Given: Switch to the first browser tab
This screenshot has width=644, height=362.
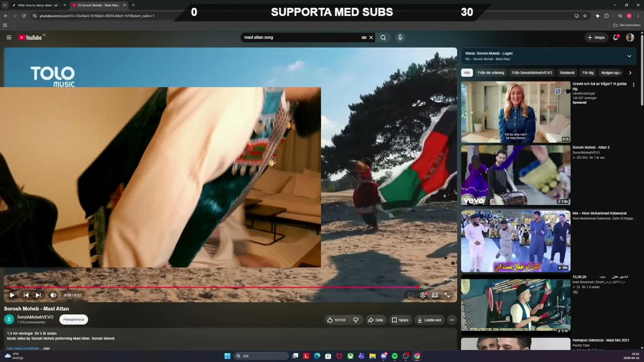Looking at the screenshot, I should [38, 5].
